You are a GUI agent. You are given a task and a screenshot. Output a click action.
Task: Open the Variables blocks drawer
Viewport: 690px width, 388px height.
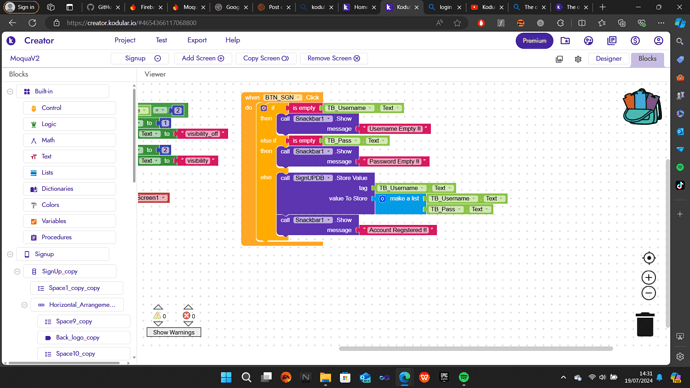point(70,221)
